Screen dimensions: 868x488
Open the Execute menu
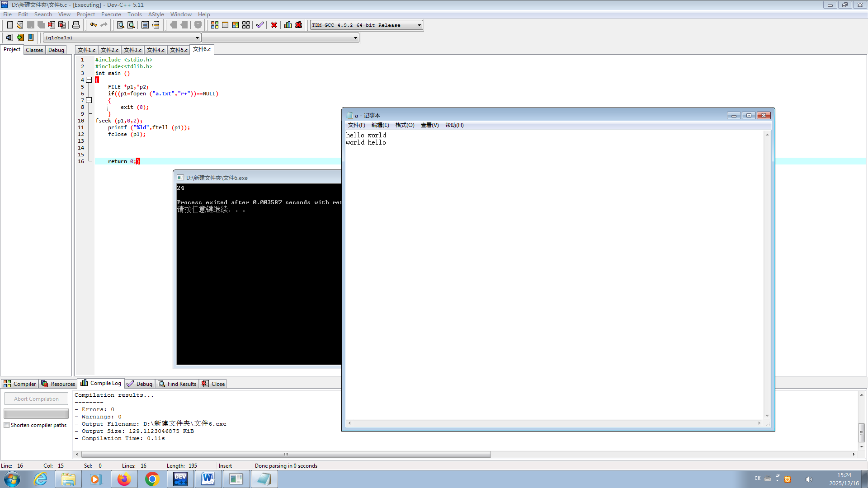[x=111, y=14]
